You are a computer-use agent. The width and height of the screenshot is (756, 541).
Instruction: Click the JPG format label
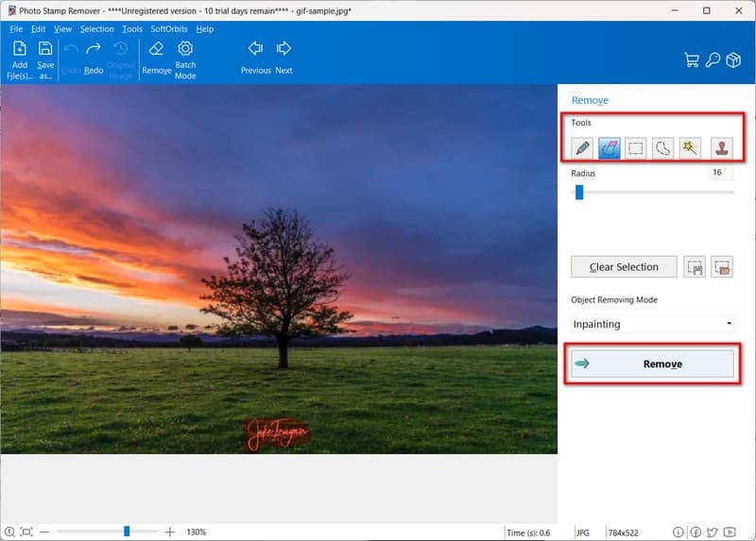[583, 533]
